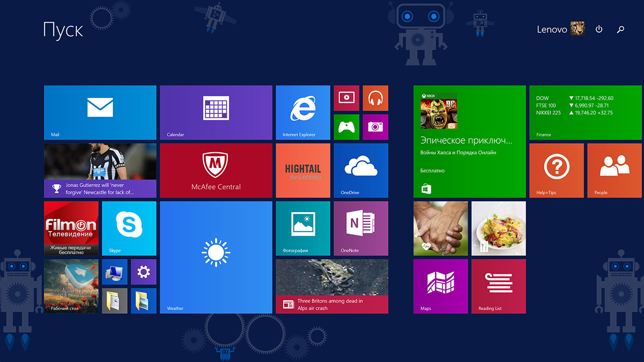Launch the OneDrive tile
This screenshot has width=644, height=362.
click(361, 170)
